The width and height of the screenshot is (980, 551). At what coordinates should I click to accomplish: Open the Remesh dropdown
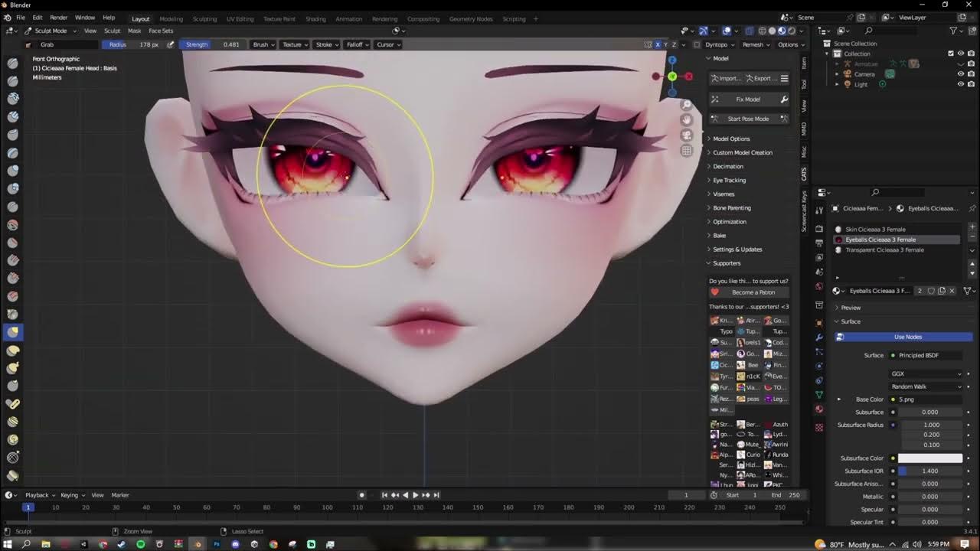point(755,44)
